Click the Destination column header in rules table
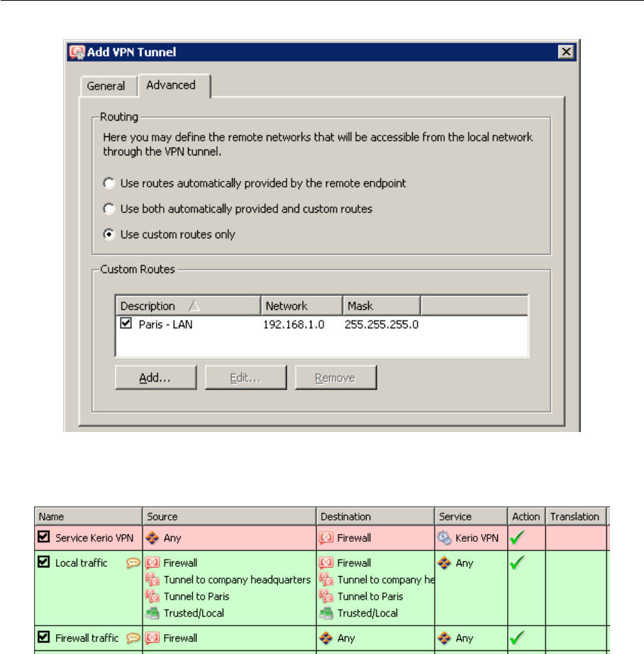644x654 pixels. coord(375,517)
